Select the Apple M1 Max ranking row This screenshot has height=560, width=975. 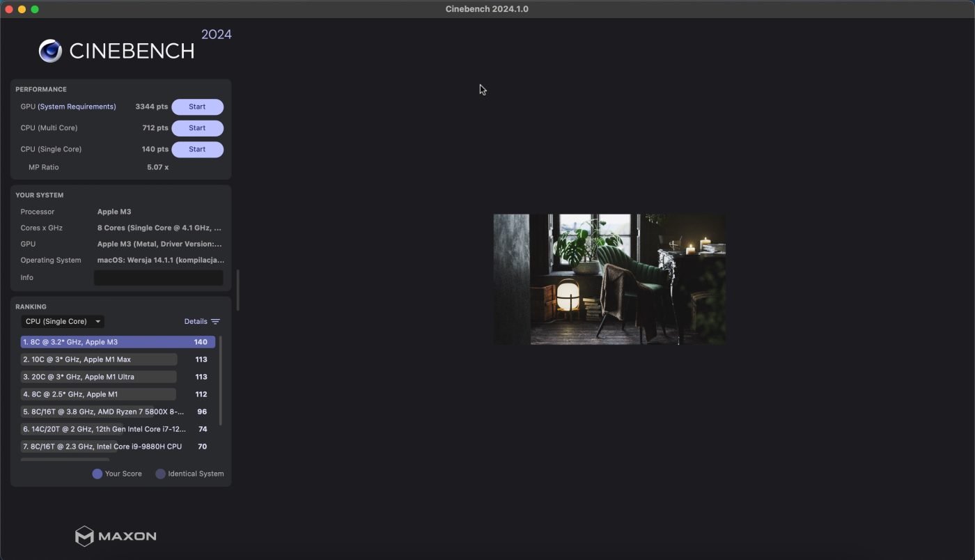(118, 359)
